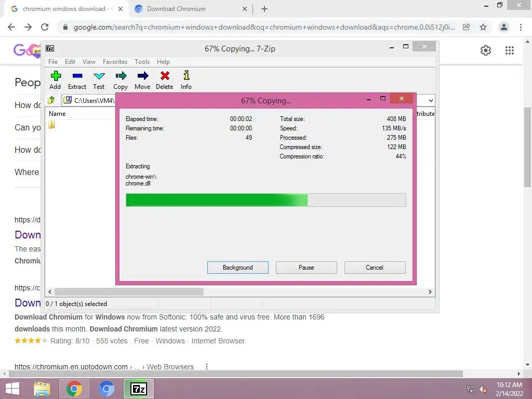Open network tray icon
Screen dimensions: 532x399
click(x=471, y=389)
